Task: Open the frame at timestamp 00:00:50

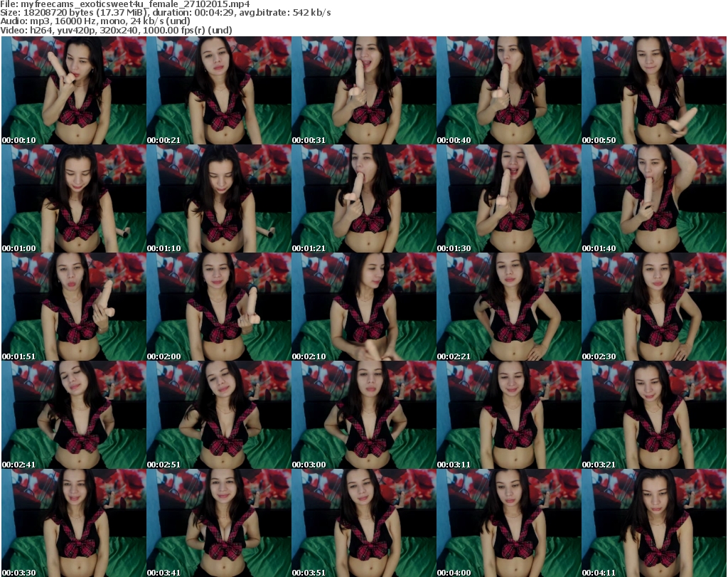Action: (x=654, y=90)
